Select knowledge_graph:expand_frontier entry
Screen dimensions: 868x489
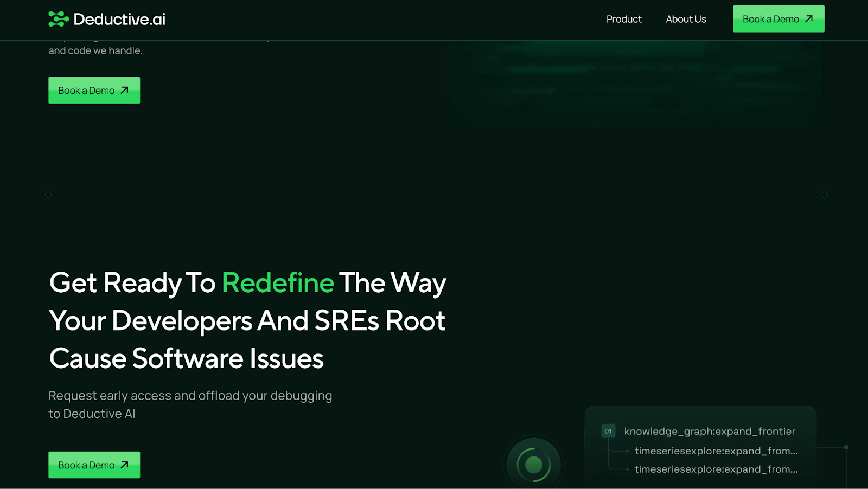click(710, 431)
